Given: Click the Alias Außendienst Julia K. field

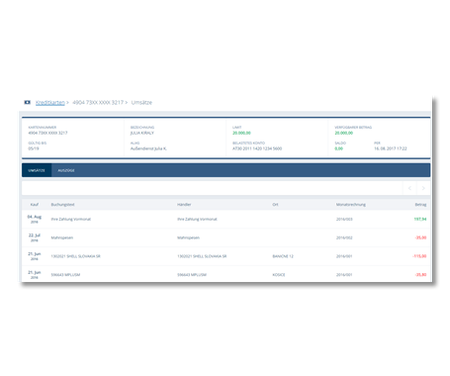Looking at the screenshot, I should pos(148,149).
